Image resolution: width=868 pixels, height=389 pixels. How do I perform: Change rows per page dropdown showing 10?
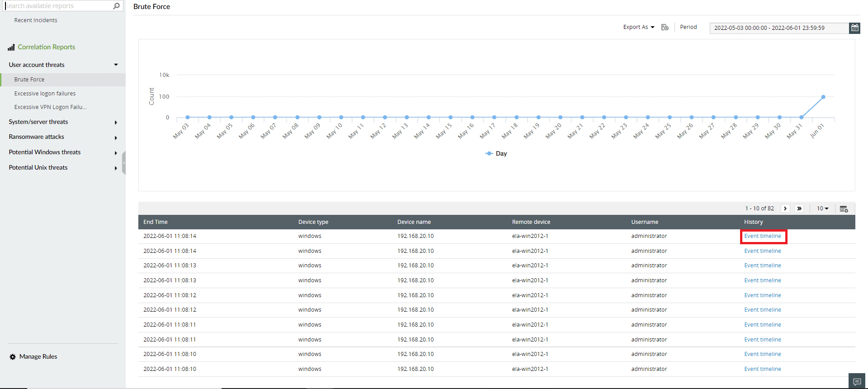coord(822,209)
